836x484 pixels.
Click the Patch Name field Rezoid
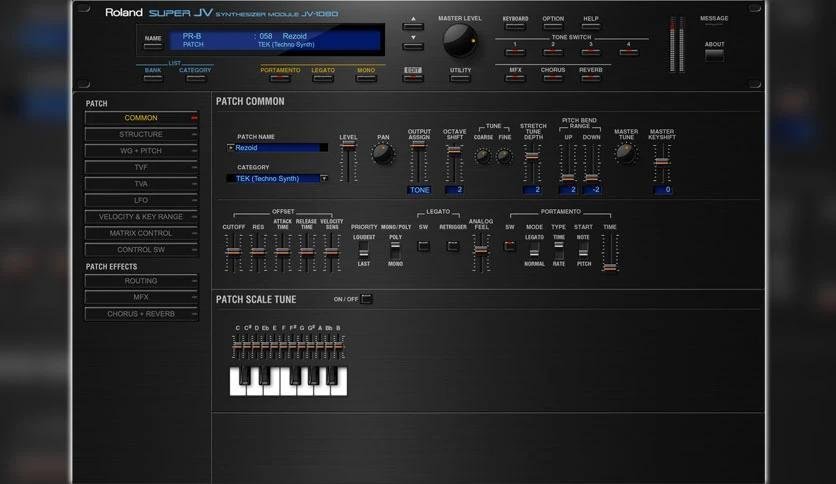point(277,148)
